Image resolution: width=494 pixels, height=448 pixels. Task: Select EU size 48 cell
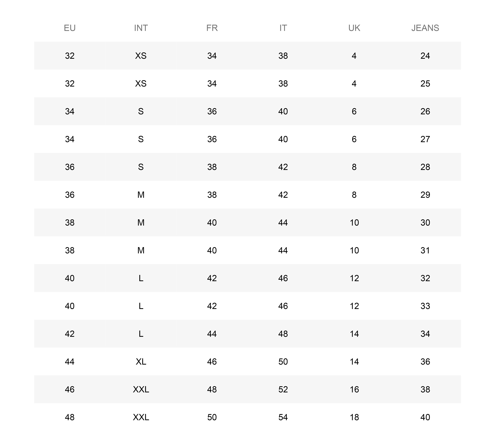[x=70, y=417]
